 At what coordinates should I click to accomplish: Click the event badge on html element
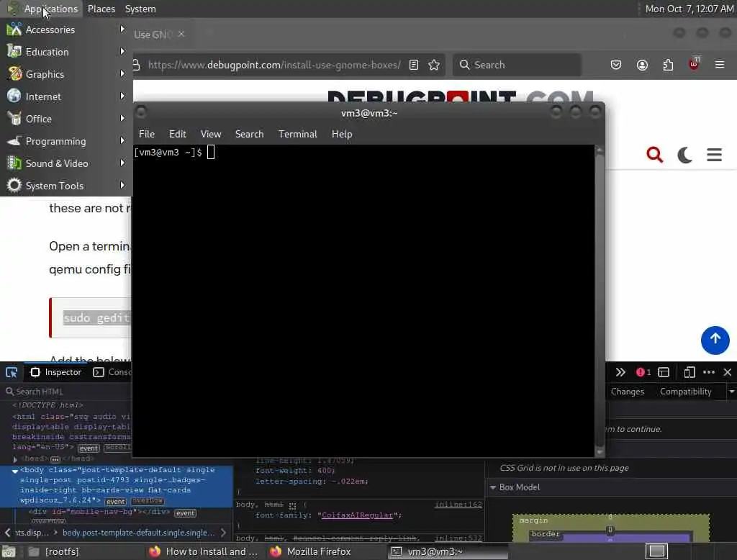point(89,448)
